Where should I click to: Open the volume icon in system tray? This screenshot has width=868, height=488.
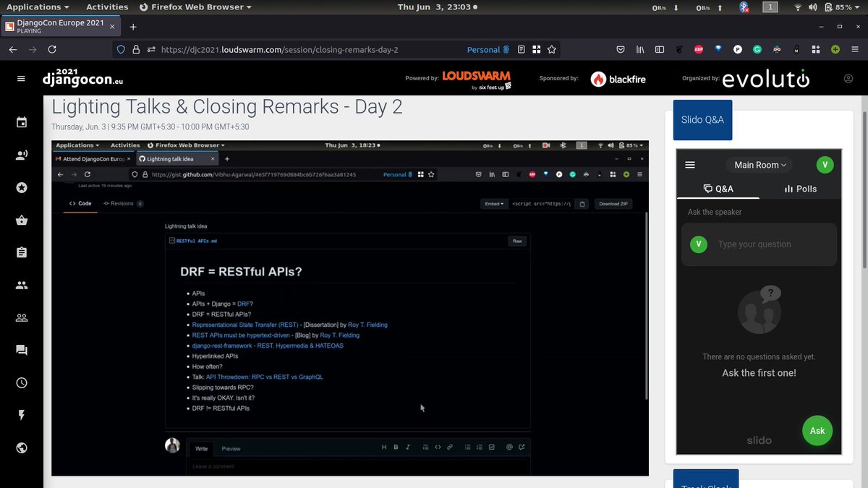[813, 7]
